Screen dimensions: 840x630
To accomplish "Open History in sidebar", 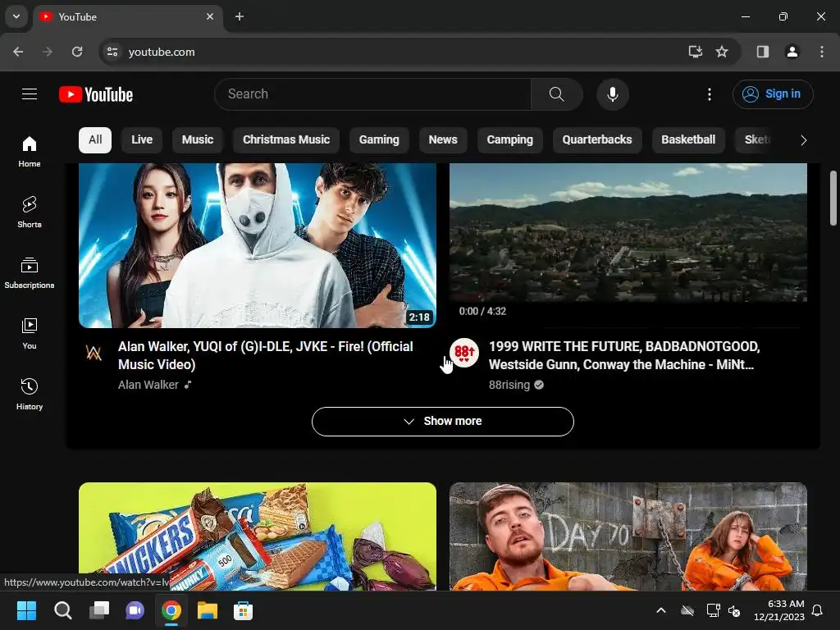I will pos(30,394).
